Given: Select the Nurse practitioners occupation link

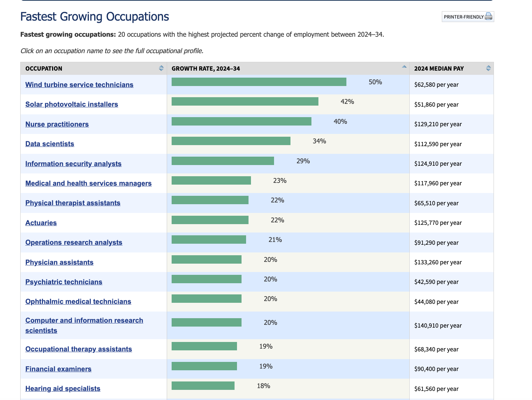Looking at the screenshot, I should 57,124.
